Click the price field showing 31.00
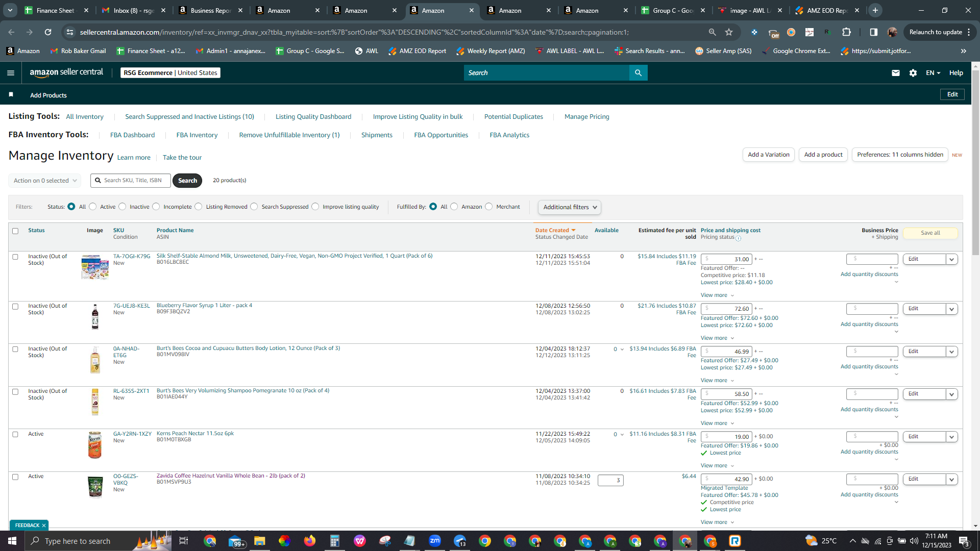This screenshot has width=980, height=551. click(726, 260)
